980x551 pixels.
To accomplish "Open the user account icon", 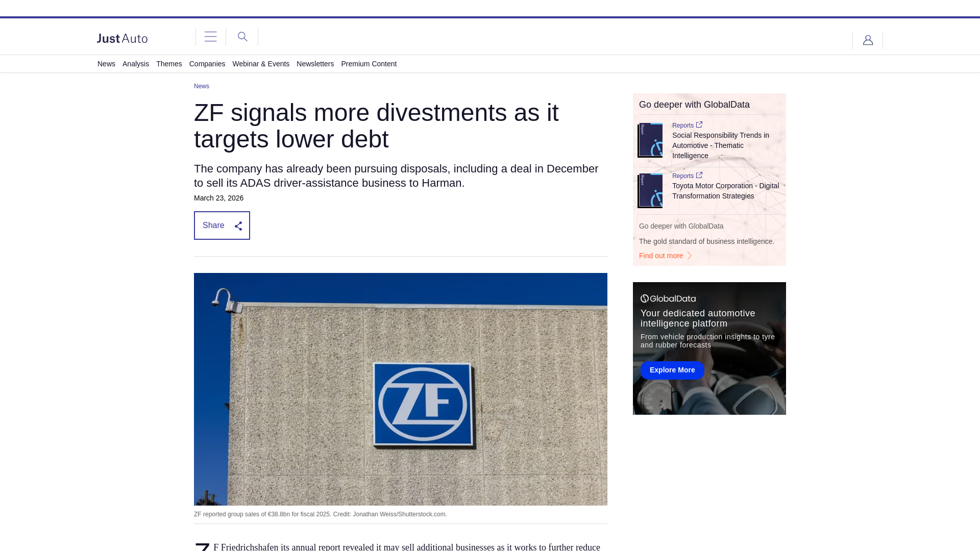I will click(868, 40).
